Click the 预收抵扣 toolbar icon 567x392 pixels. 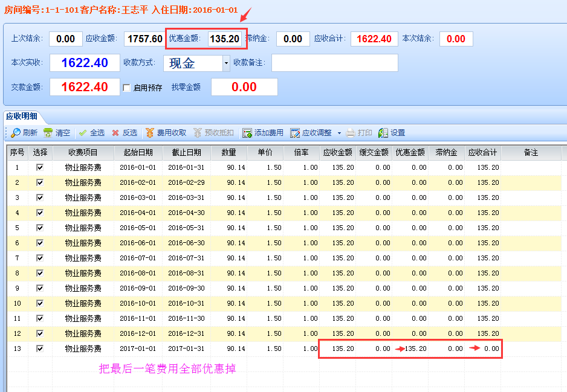(x=197, y=133)
